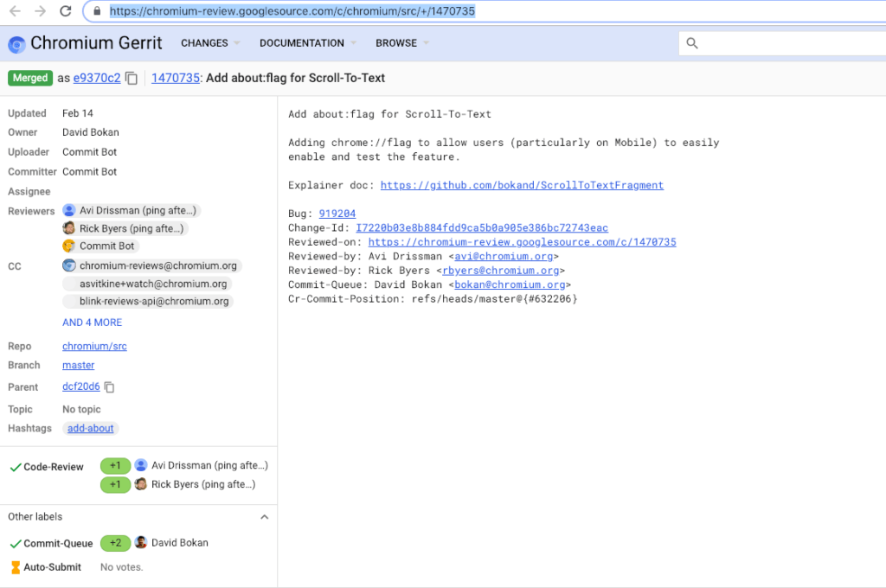The image size is (886, 588).
Task: Click the Chromium Gerrit title
Action: (x=96, y=43)
